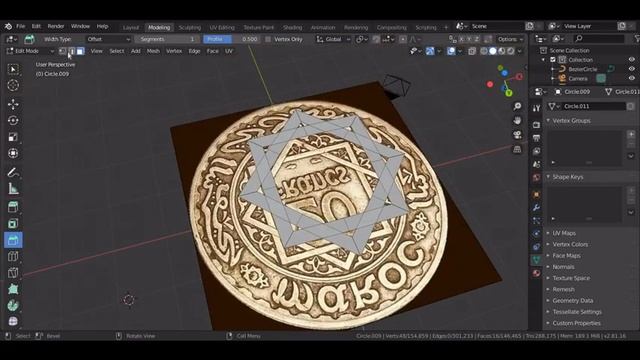The width and height of the screenshot is (640, 360).
Task: Select the Extrude Region tool
Action: (13, 207)
